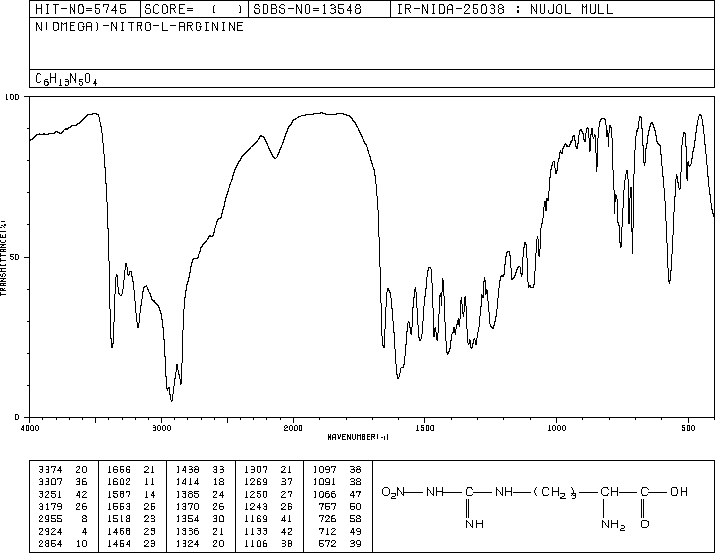
Task: Click the WAVENUMBER x-axis title
Action: click(x=358, y=437)
